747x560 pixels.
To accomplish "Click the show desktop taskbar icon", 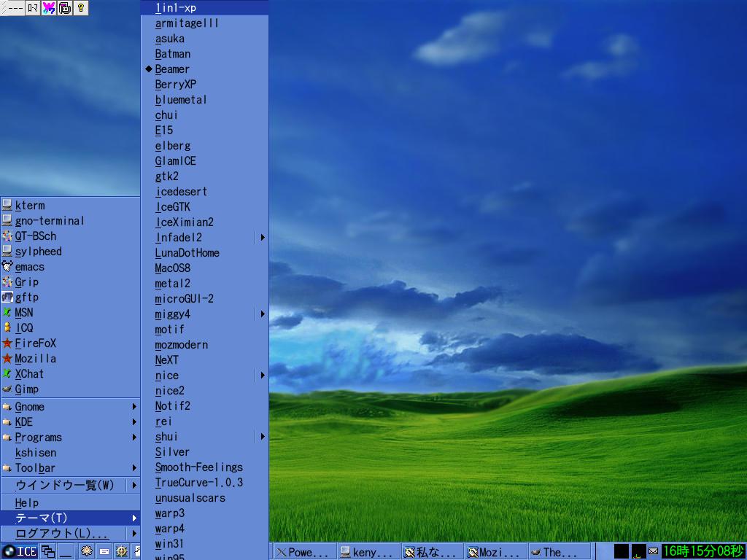I will click(x=66, y=552).
